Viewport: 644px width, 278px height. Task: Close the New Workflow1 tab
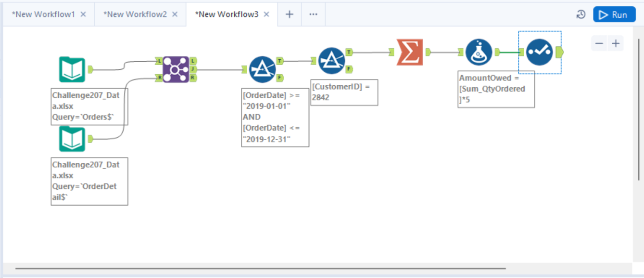[83, 14]
